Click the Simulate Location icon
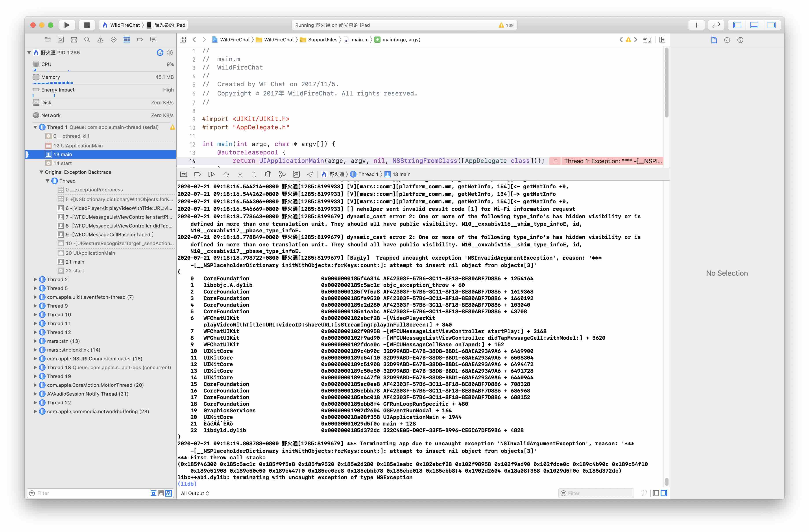This screenshot has height=532, width=809. (309, 174)
